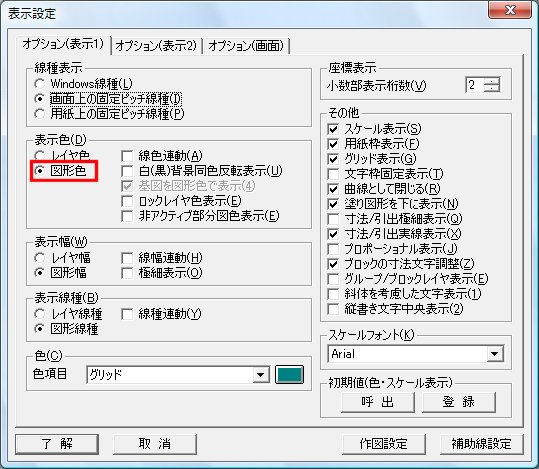The width and height of the screenshot is (539, 469).
Task: Click the 了解 button
Action: (57, 444)
